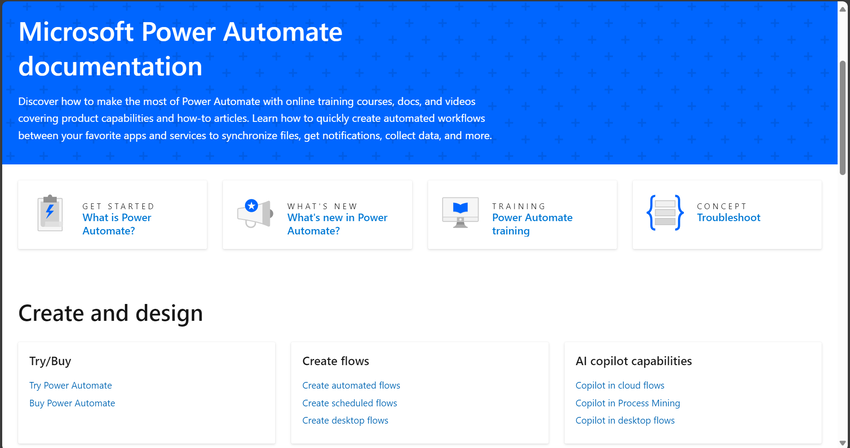850x448 pixels.
Task: Click the curly braces Concept icon
Action: point(665,213)
